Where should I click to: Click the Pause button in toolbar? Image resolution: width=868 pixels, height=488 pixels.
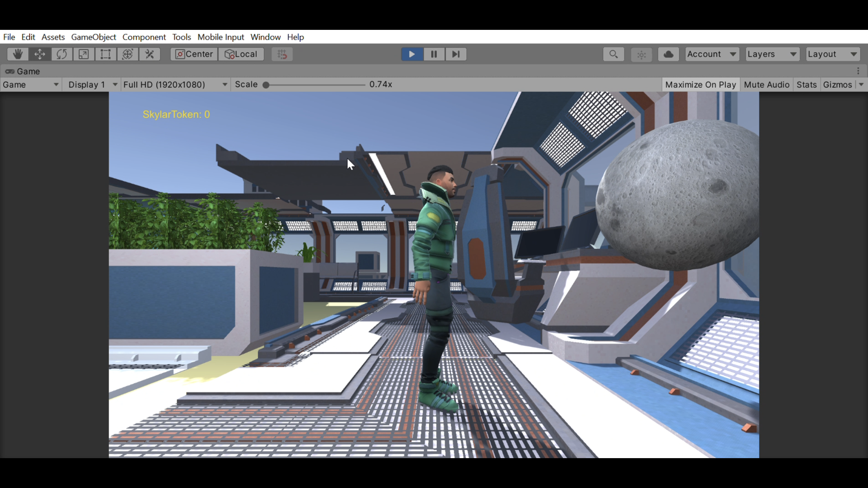coord(434,54)
